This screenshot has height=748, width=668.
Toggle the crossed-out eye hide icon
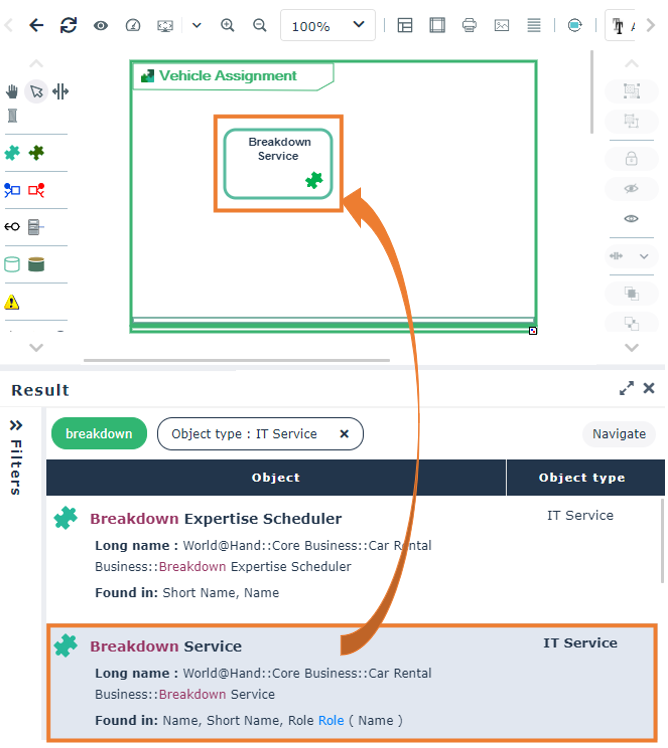(631, 188)
